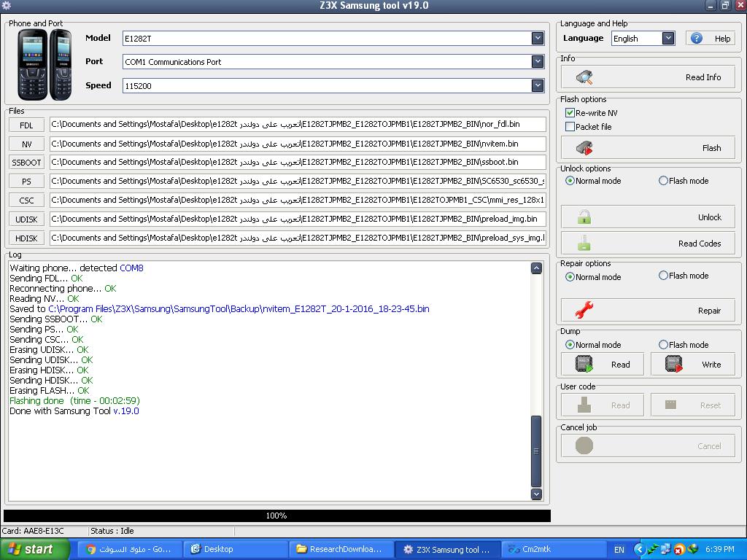Select Flash mode under Unlock options
747x560 pixels.
click(x=663, y=181)
